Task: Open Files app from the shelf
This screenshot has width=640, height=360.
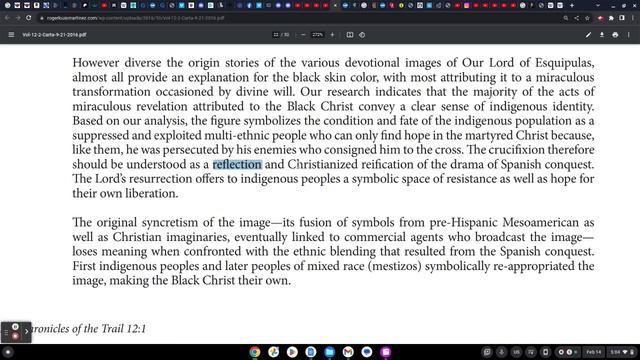Action: 329,352
